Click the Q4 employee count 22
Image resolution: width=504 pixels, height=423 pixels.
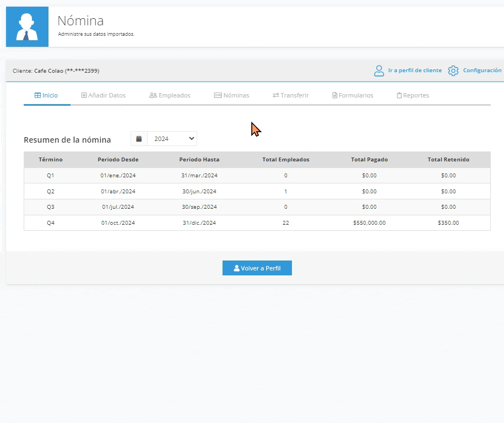[x=286, y=223]
